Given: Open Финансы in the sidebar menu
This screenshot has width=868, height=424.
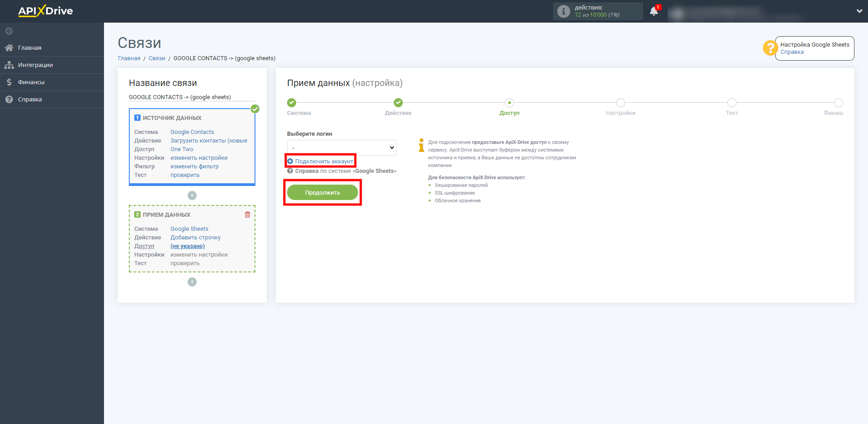Looking at the screenshot, I should pos(52,82).
